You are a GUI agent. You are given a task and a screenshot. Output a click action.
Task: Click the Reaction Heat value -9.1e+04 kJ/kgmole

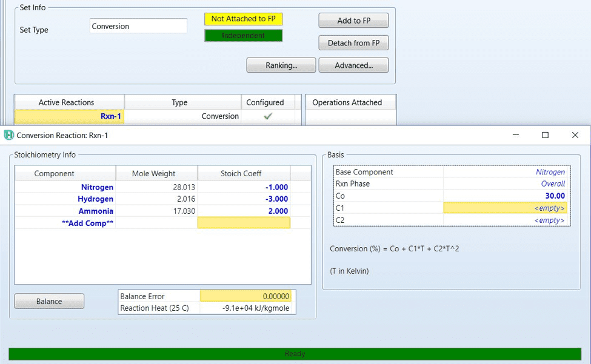245,308
